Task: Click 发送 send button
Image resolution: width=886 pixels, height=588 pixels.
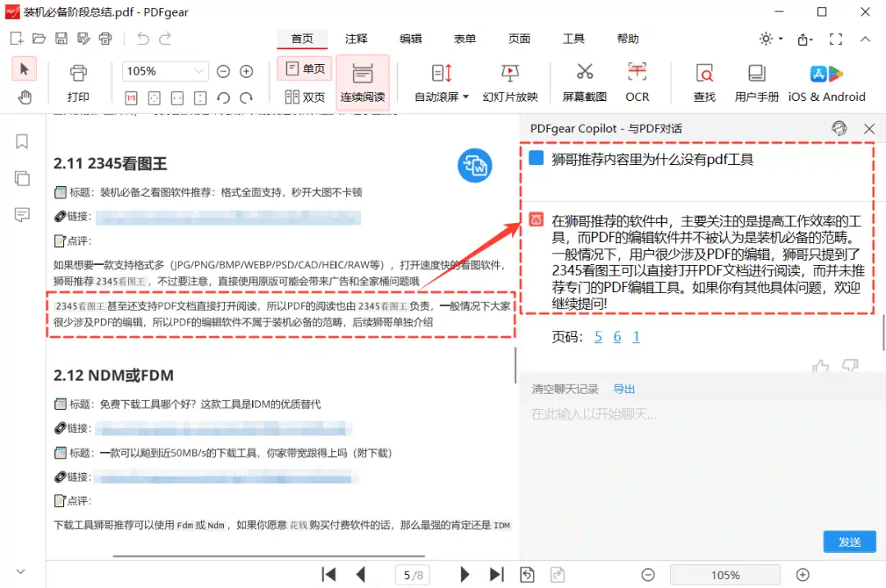Action: pos(849,542)
